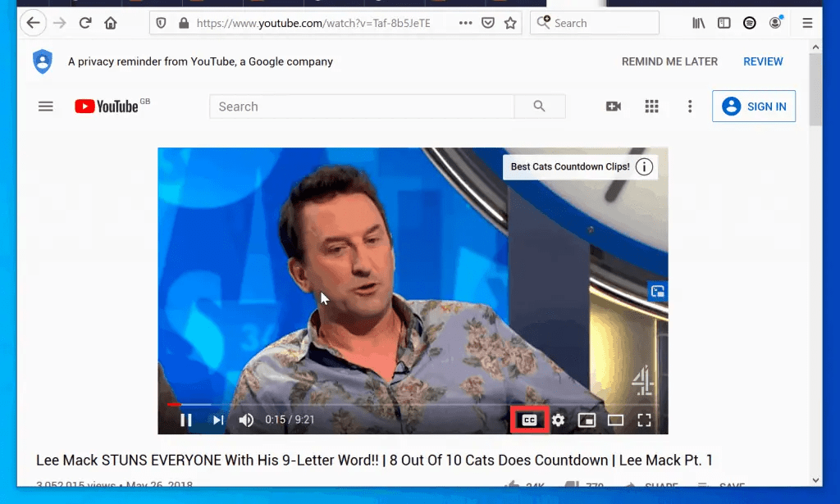
Task: Switch to Miniplayer mode
Action: (587, 419)
